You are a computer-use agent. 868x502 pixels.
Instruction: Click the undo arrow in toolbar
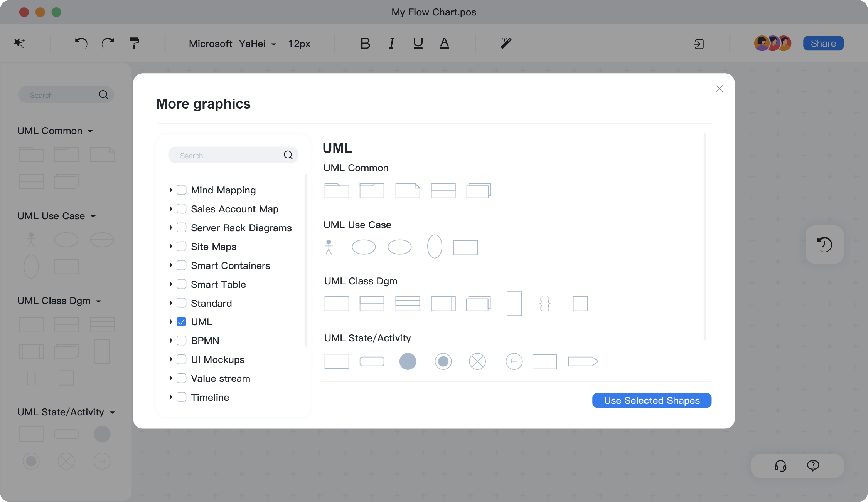(81, 43)
